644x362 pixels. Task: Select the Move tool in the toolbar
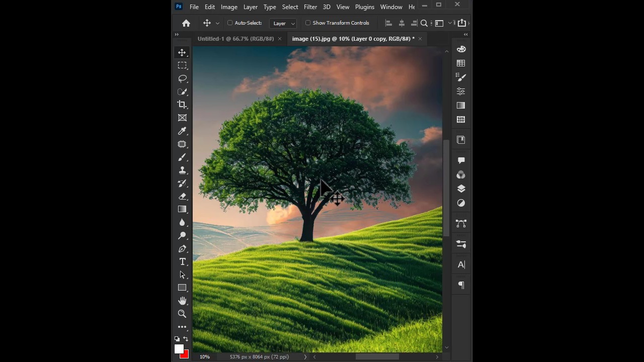pos(182,52)
